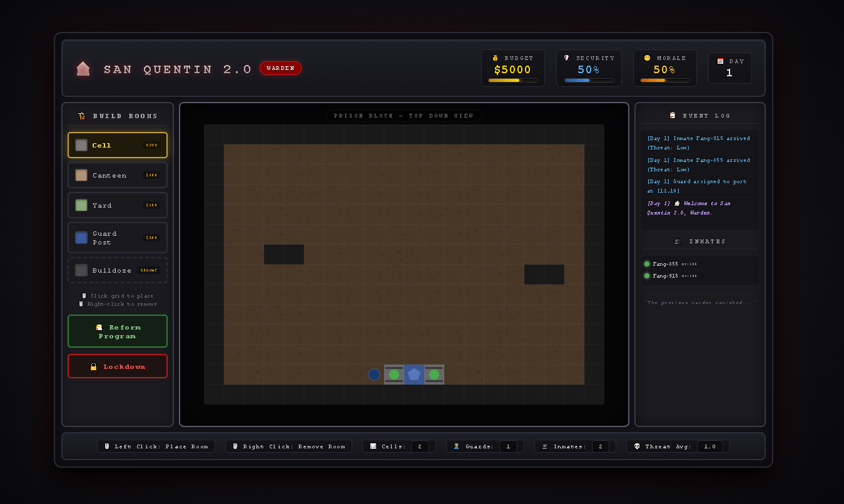Select inmate Fang-915 in the inmates list

pyautogui.click(x=700, y=276)
